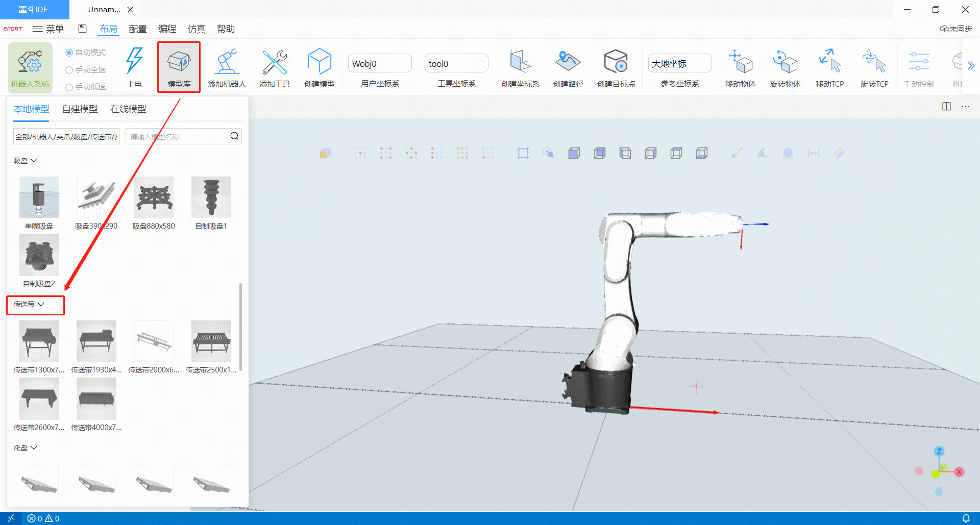980x525 pixels.
Task: Click the 未同步 sync status button
Action: pos(955,29)
